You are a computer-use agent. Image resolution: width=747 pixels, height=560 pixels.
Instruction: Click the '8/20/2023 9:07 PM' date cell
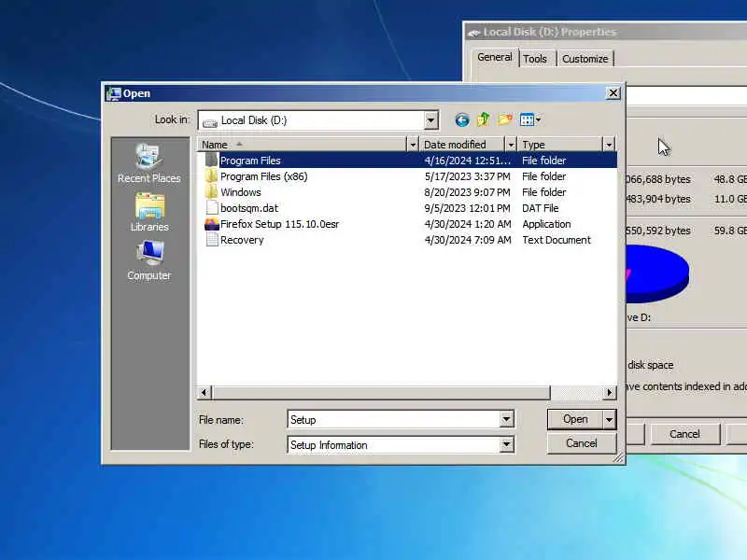coord(468,192)
